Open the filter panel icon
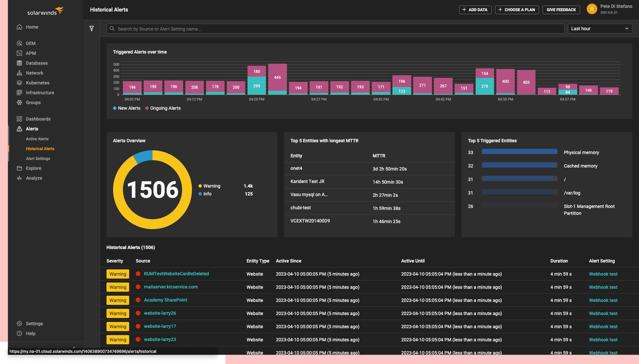The image size is (639, 364). click(92, 29)
